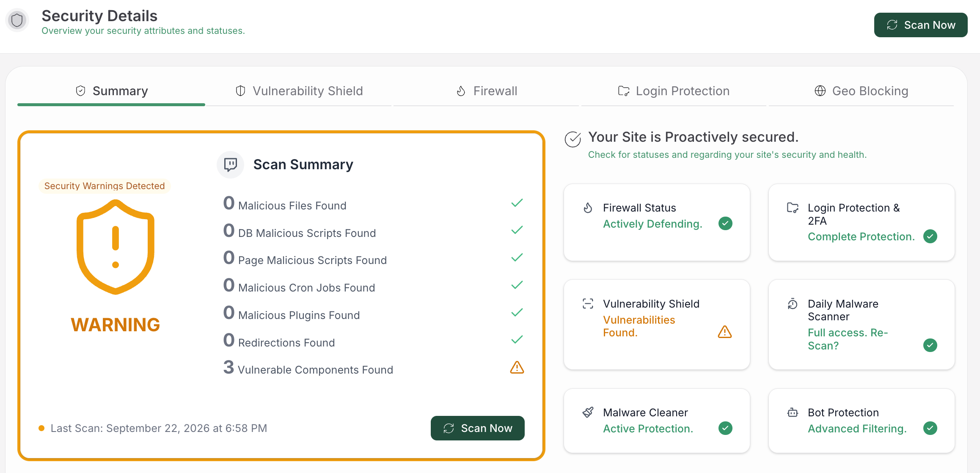Click the scan icon in Vulnerability Shield card
This screenshot has width=980, height=473.
coord(588,304)
